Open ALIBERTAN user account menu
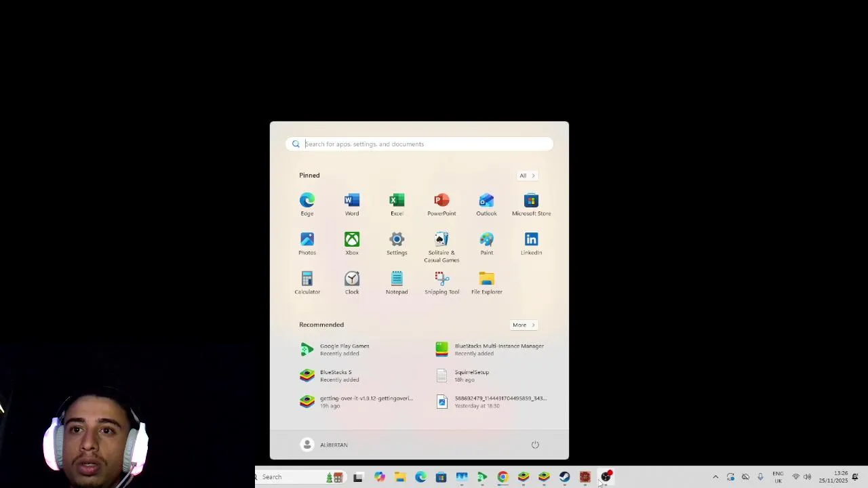The width and height of the screenshot is (868, 488). click(x=324, y=445)
